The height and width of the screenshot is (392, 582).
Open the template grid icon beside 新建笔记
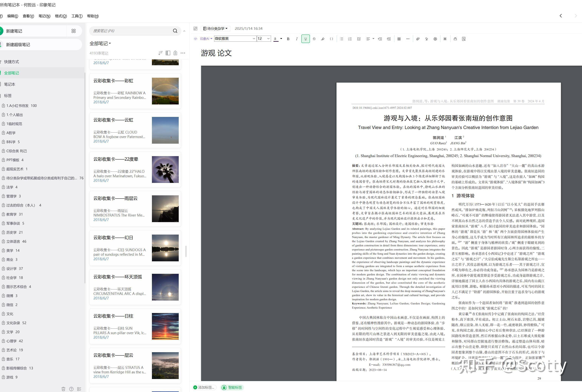74,31
